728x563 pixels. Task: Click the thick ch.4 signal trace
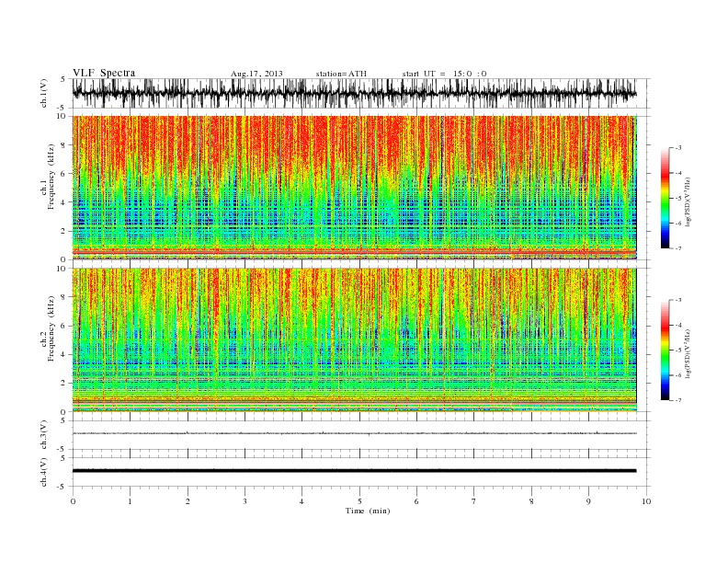point(354,471)
